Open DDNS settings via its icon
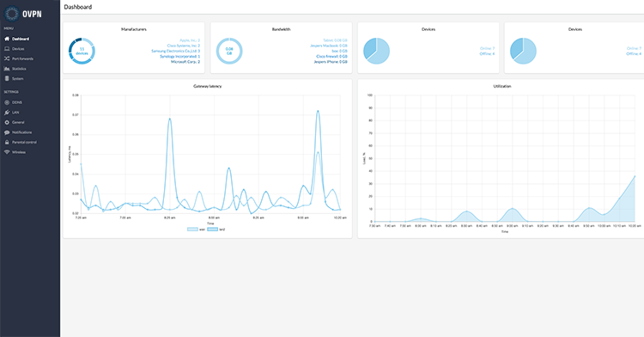 click(7, 102)
